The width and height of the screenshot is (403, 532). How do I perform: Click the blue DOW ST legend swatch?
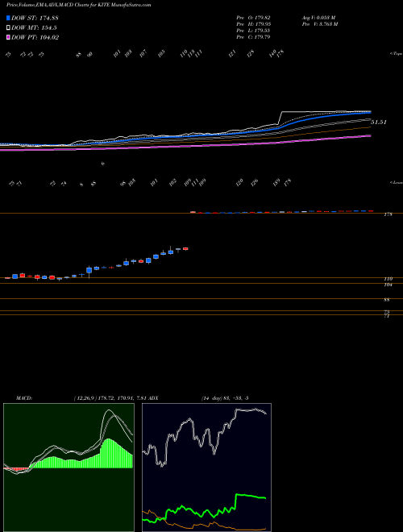(x=8, y=18)
